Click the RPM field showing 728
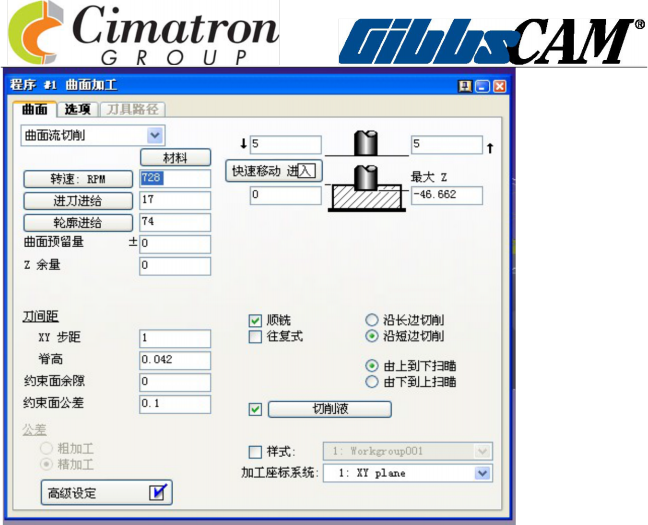Image resolution: width=648 pixels, height=525 pixels. [175, 179]
